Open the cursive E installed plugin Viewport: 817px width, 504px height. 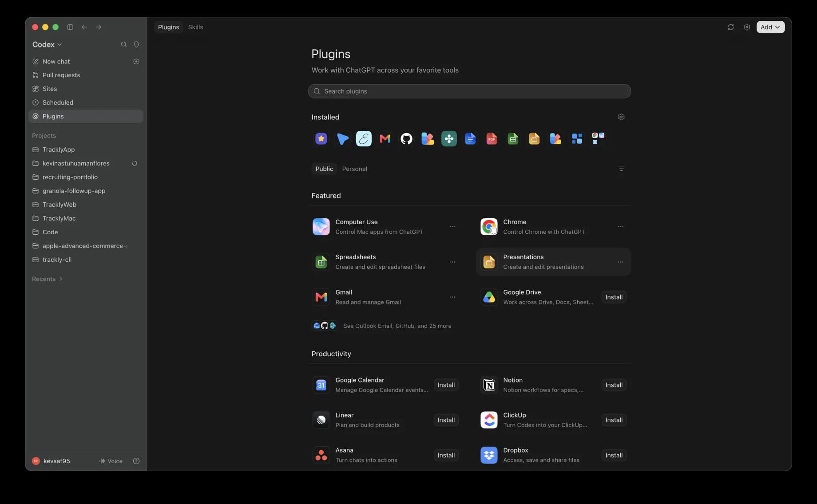pos(364,139)
